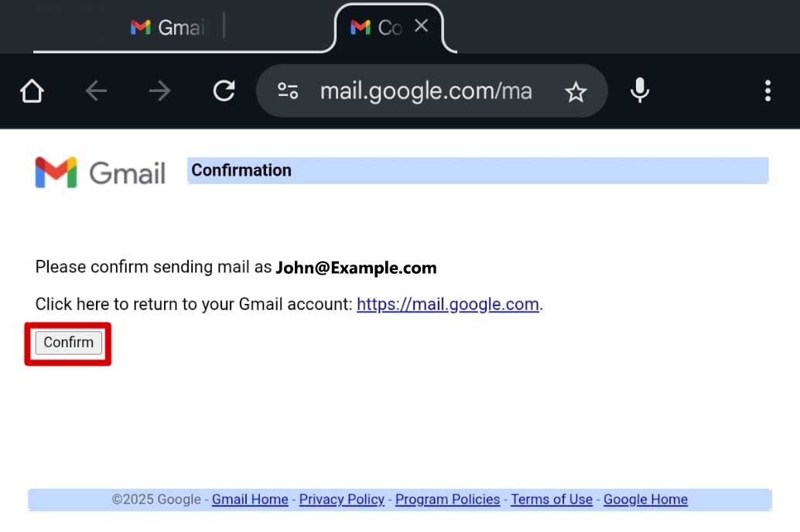Viewport: 800px width, 532px height.
Task: Open the Program Policies link
Action: (x=447, y=500)
